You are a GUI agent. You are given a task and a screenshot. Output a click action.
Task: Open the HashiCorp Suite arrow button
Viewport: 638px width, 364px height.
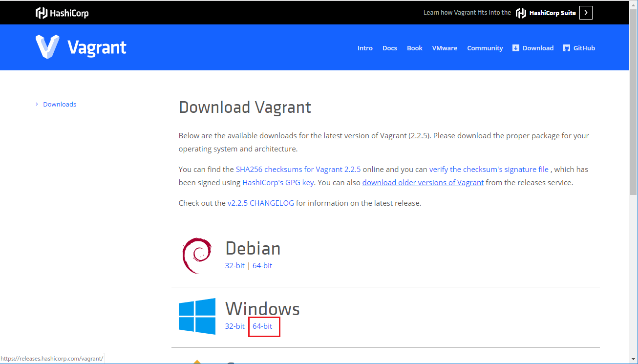tap(586, 13)
